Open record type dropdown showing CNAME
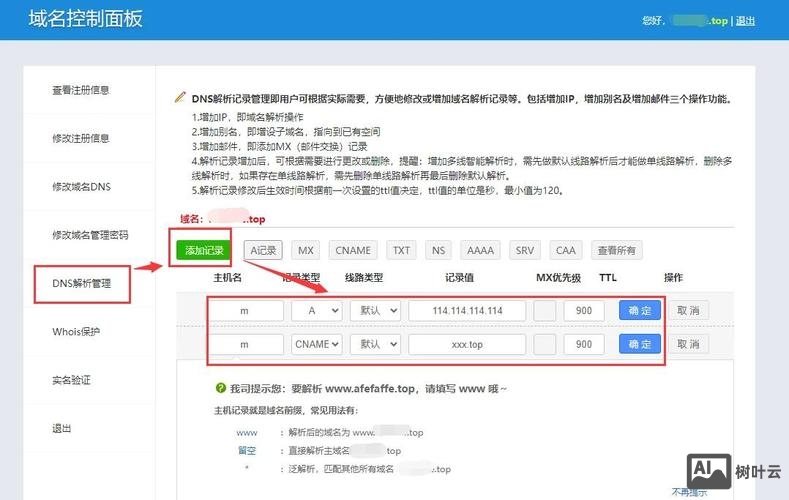Image resolution: width=789 pixels, height=500 pixels. (317, 344)
